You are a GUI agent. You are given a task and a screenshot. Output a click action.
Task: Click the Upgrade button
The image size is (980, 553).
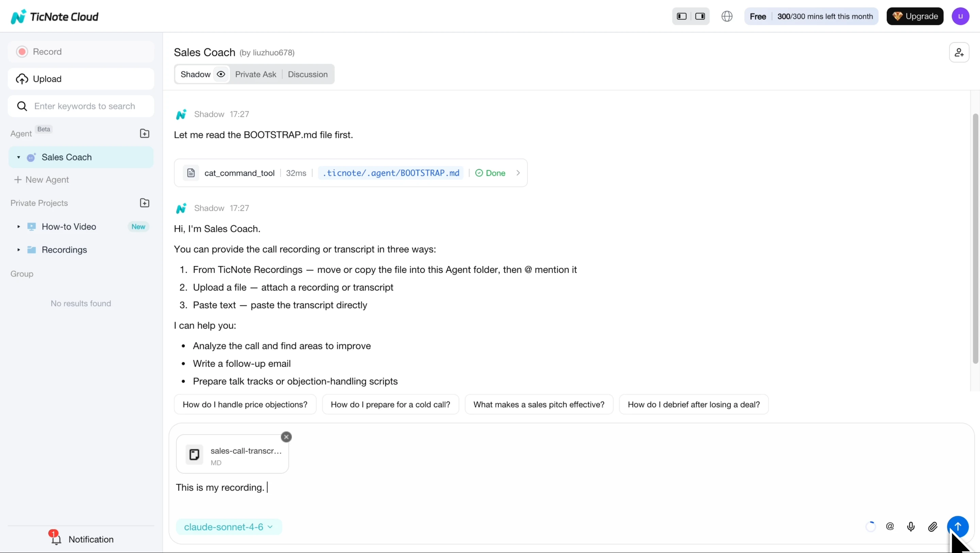[x=915, y=16]
